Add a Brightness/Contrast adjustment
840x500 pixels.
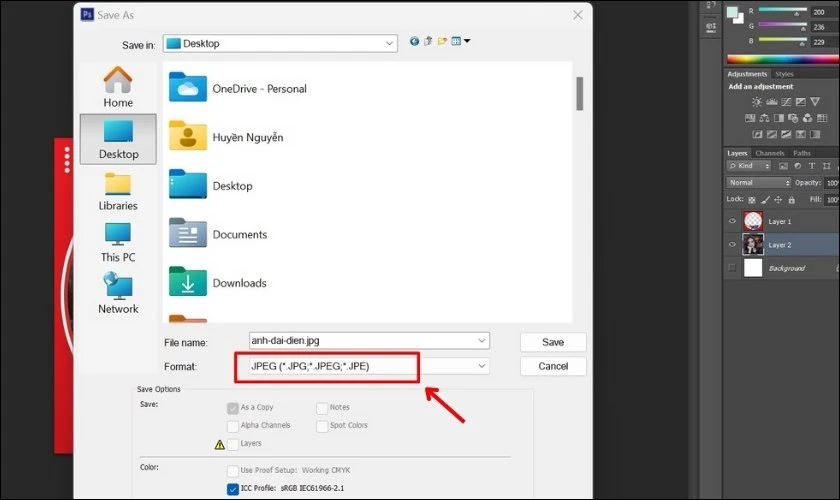point(756,102)
